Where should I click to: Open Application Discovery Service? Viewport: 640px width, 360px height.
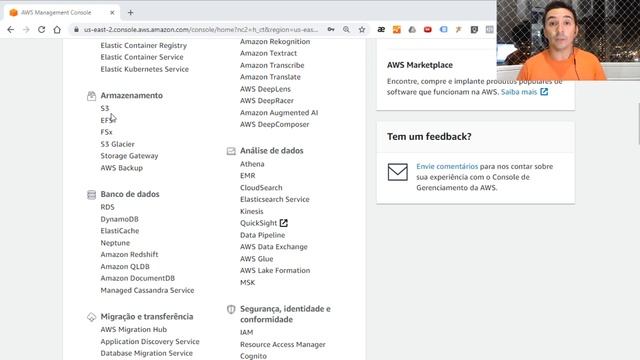pos(150,341)
